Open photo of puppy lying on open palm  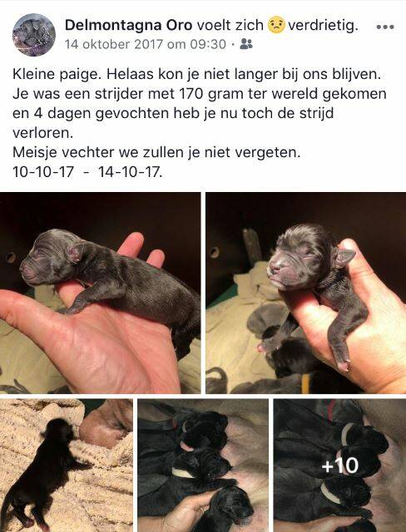(100, 293)
